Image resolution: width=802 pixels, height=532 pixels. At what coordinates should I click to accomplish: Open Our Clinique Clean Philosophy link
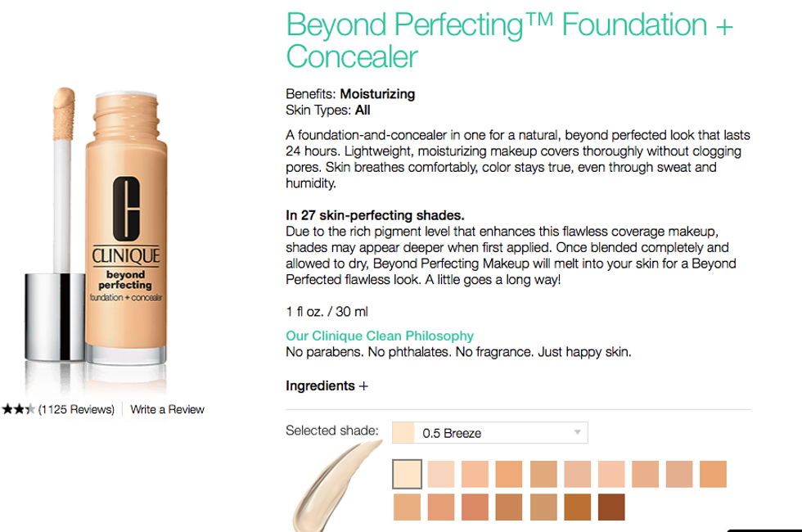click(380, 336)
